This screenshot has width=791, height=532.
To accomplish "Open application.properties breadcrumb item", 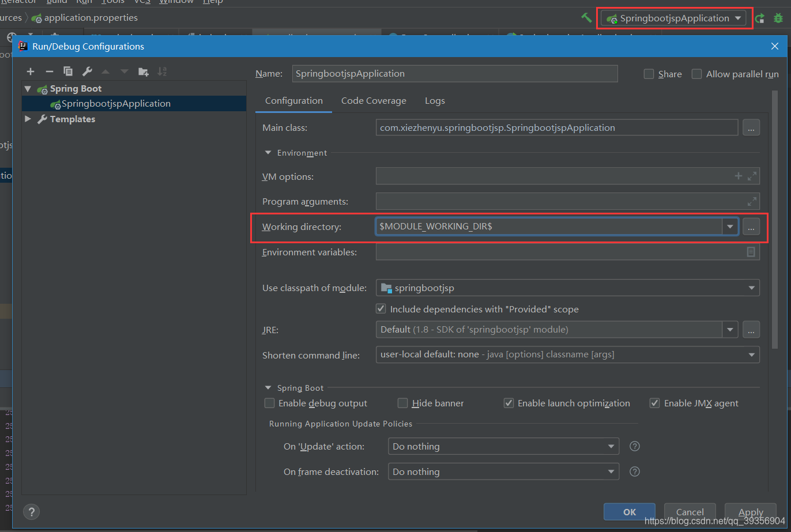I will tap(85, 18).
